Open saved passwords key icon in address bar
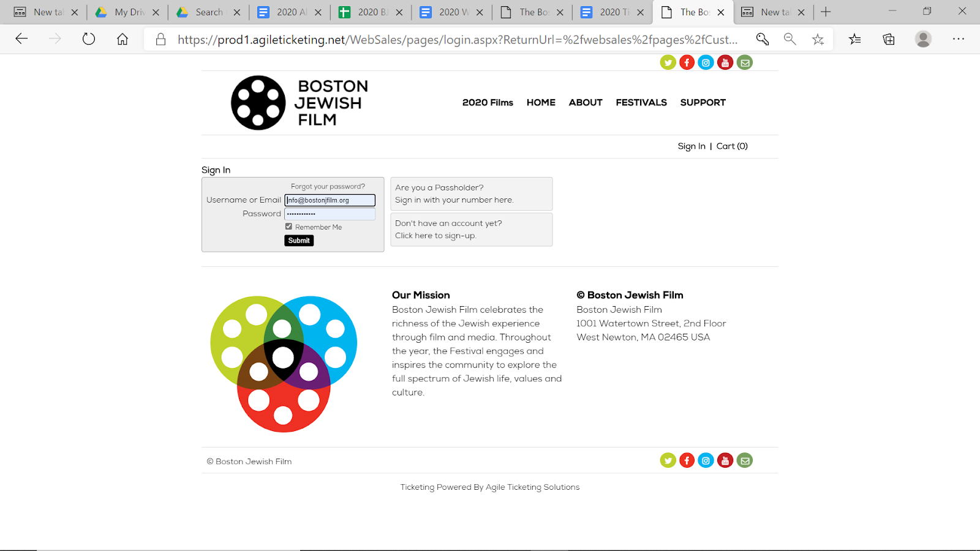Viewport: 980px width, 551px height. click(763, 39)
